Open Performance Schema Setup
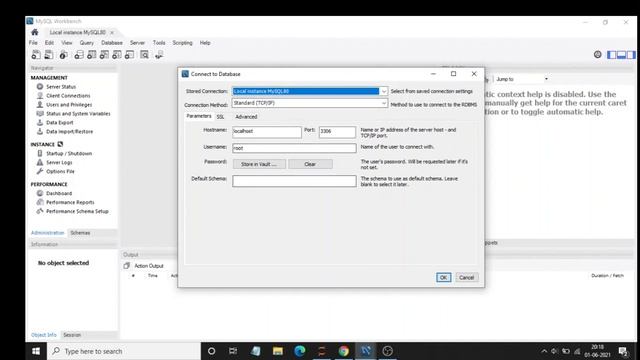The image size is (640, 360). click(77, 211)
